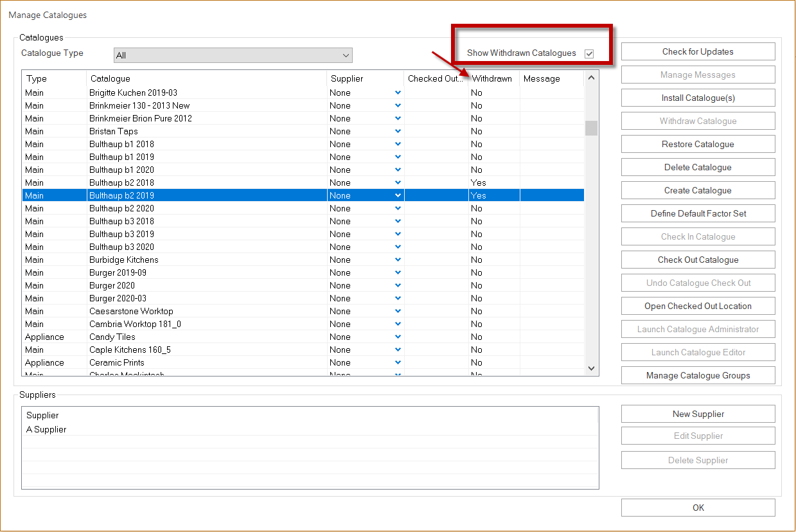Sort by the Catalogue column header

point(206,78)
